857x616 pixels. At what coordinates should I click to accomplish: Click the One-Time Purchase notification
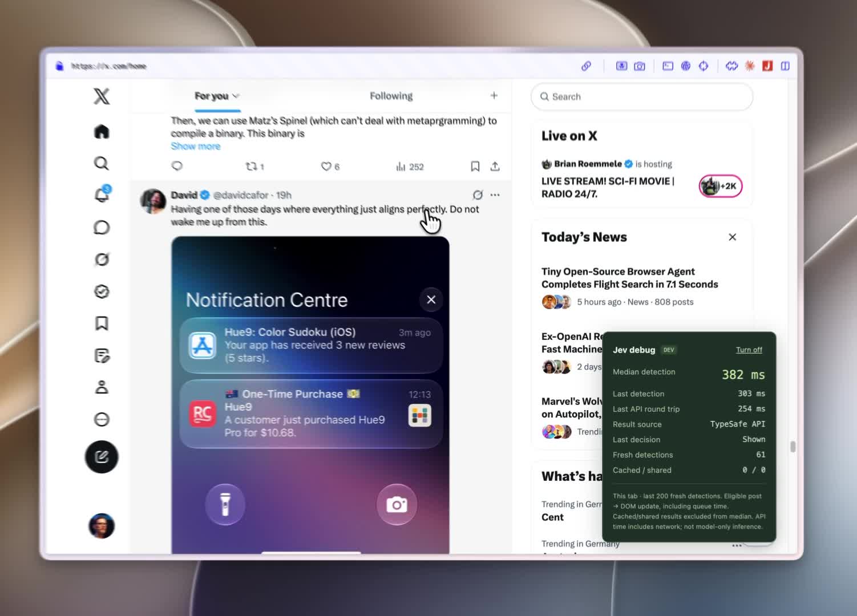311,414
